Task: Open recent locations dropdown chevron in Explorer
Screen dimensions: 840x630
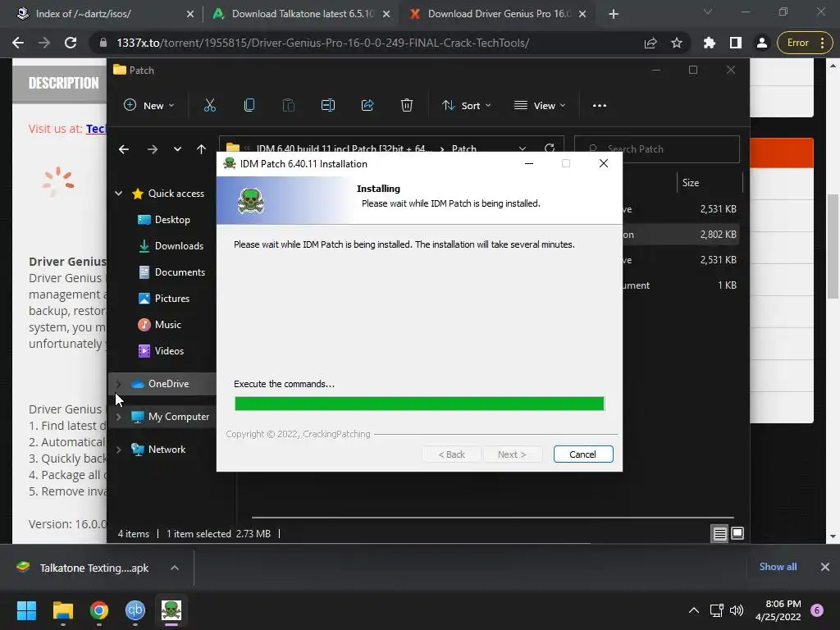Action: click(x=177, y=149)
